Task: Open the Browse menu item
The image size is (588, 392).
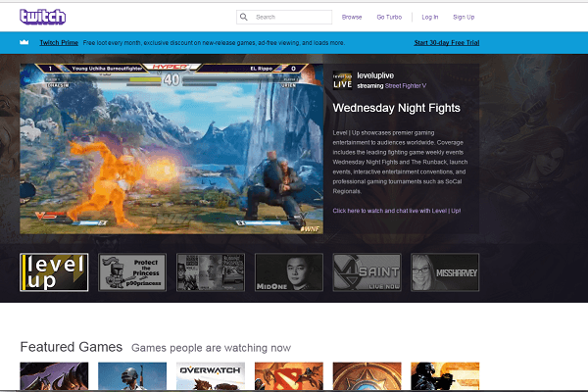Action: coord(352,18)
